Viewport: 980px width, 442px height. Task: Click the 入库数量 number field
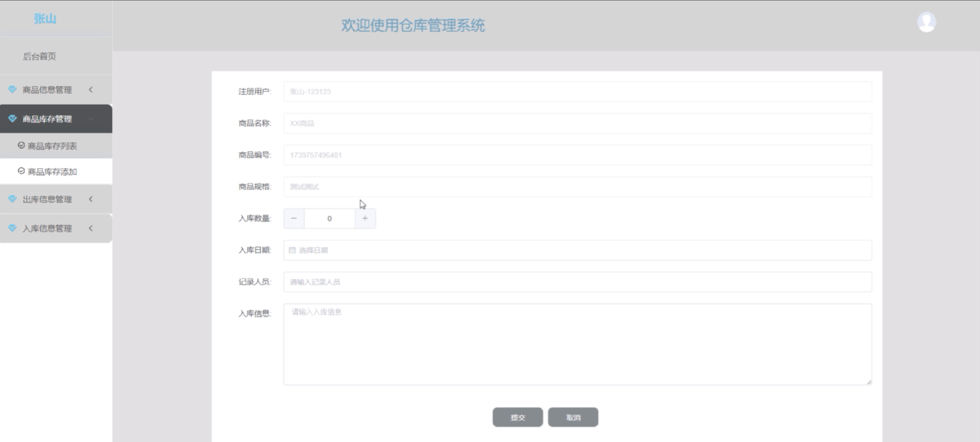click(330, 218)
